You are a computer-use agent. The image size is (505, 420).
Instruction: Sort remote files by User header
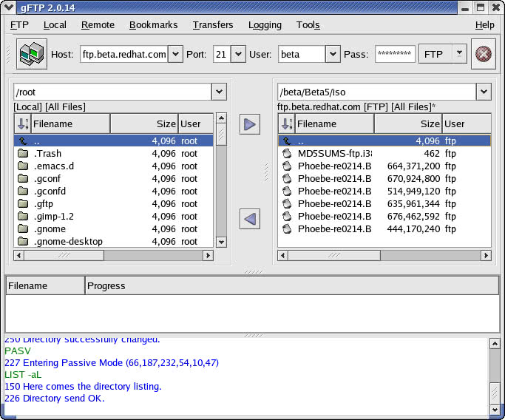click(x=467, y=123)
